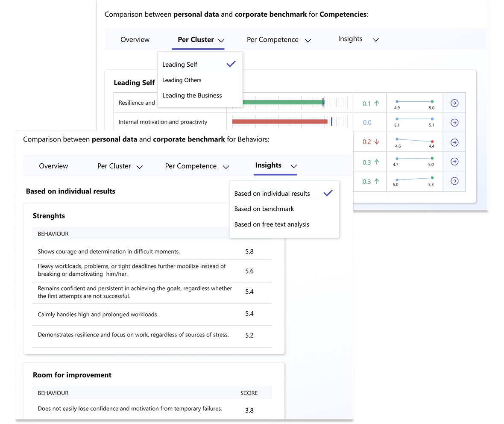Click the checkmark beside Based on individual results
The width and height of the screenshot is (504, 424).
click(328, 193)
